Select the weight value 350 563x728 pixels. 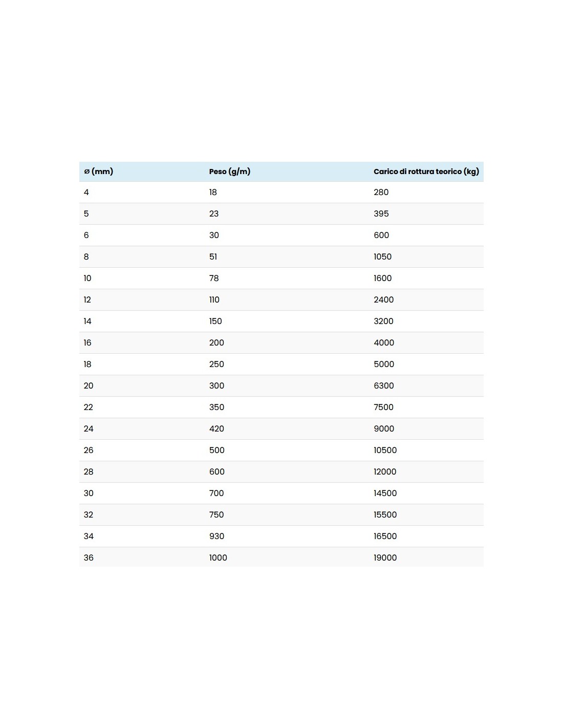tap(216, 408)
